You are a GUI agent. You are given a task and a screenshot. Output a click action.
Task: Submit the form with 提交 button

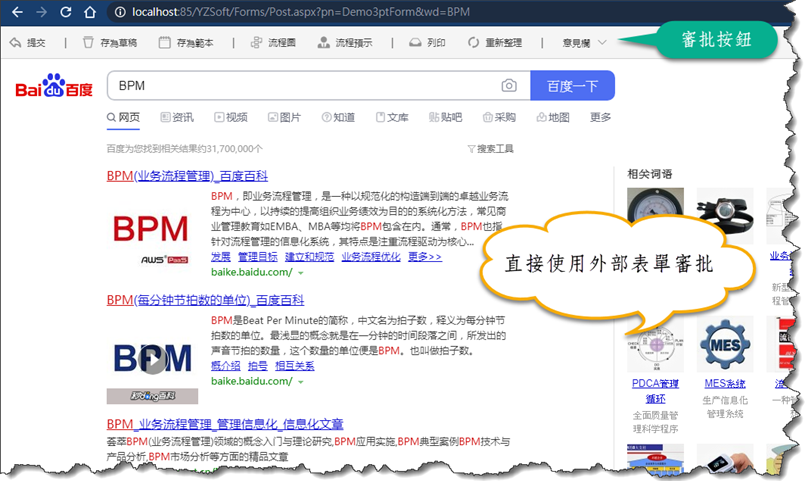click(28, 43)
